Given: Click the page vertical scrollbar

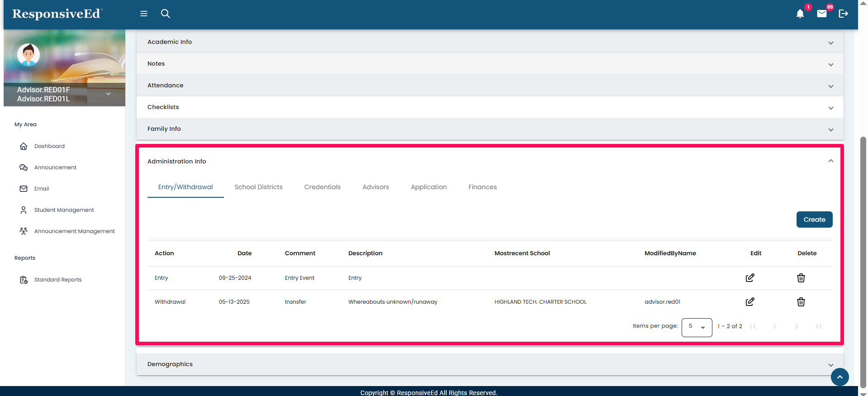Looking at the screenshot, I should 863,262.
